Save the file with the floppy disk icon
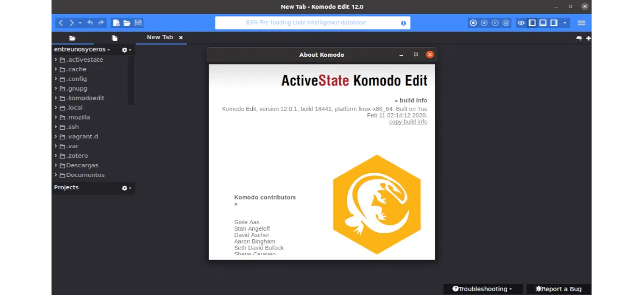 click(138, 23)
